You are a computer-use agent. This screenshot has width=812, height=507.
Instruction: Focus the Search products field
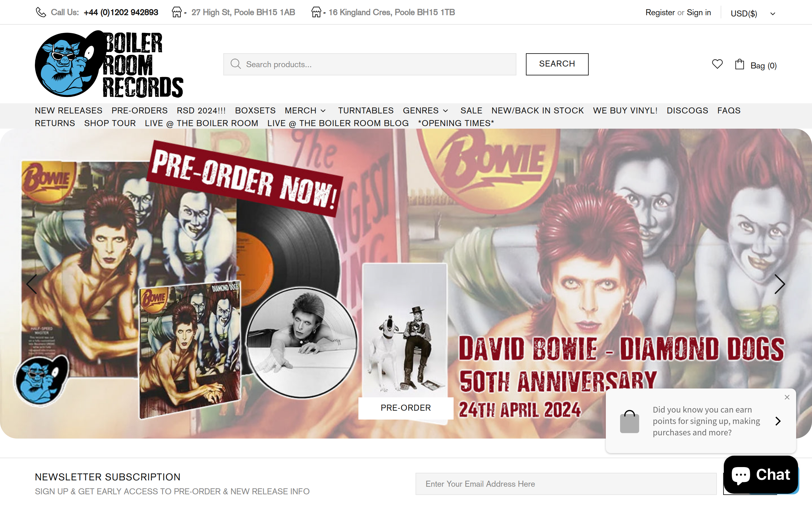370,64
